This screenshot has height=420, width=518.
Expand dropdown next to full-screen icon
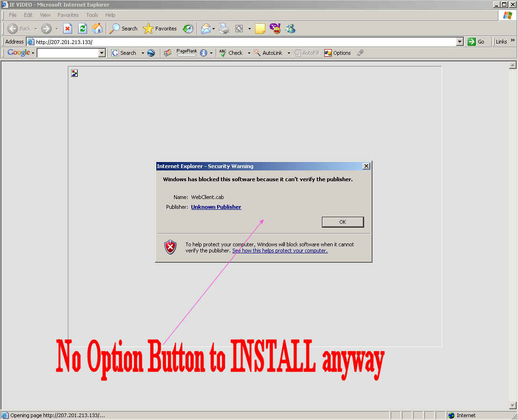point(249,29)
